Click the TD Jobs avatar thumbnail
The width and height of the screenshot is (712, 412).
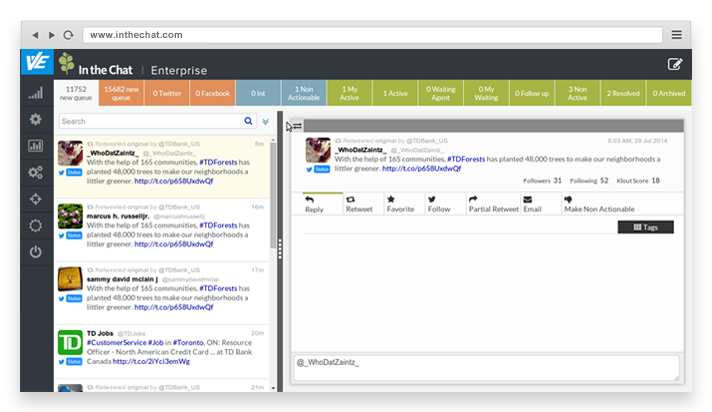point(70,342)
